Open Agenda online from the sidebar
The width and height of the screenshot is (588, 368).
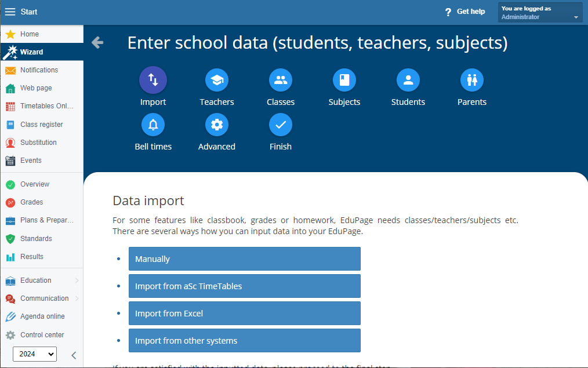click(x=42, y=316)
